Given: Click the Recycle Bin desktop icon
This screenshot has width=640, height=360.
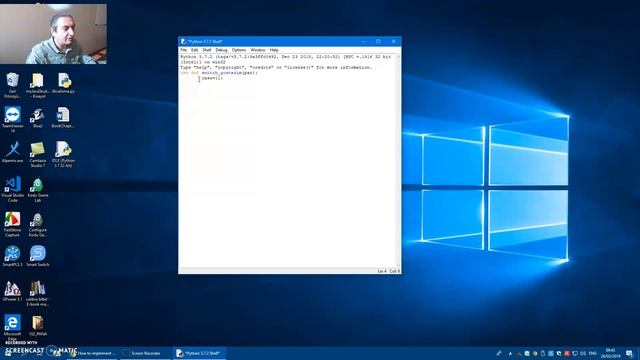Looking at the screenshot, I should pos(13,85).
